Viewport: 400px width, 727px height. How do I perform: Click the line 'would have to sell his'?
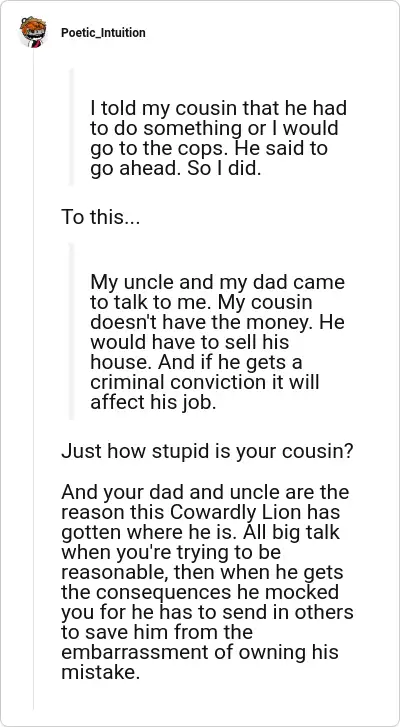point(189,342)
